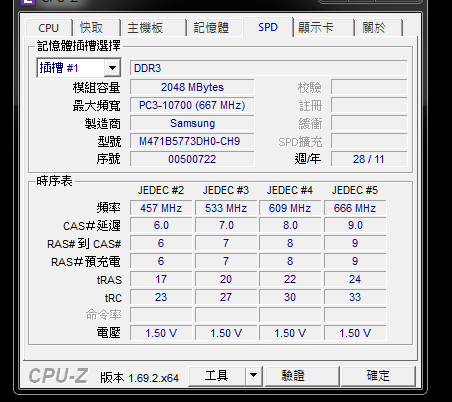
Task: Click the tRAS value 20
Action: 226,279
